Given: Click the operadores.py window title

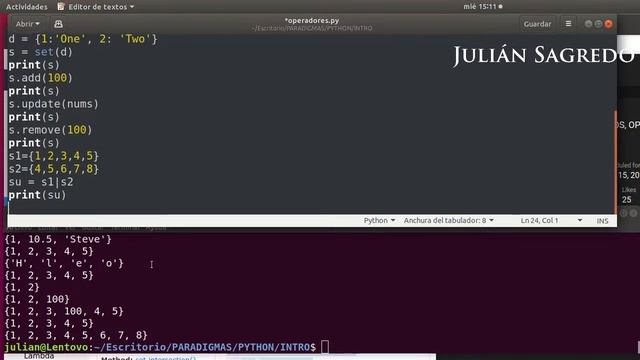Looking at the screenshot, I should 312,20.
